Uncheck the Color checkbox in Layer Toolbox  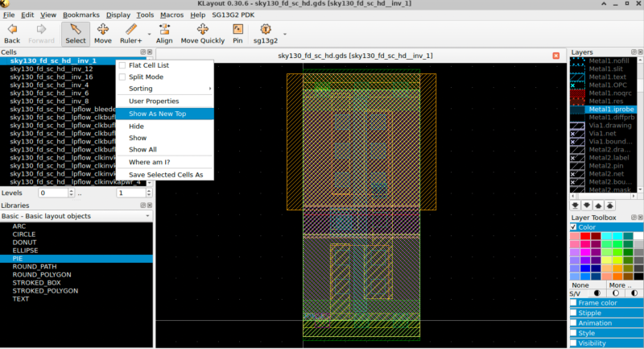pos(573,227)
